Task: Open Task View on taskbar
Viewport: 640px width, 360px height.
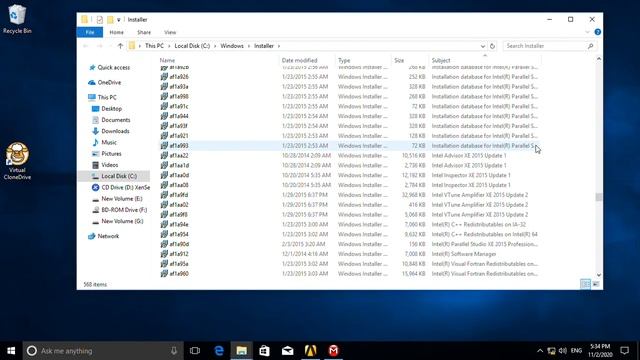Action: [x=195, y=351]
